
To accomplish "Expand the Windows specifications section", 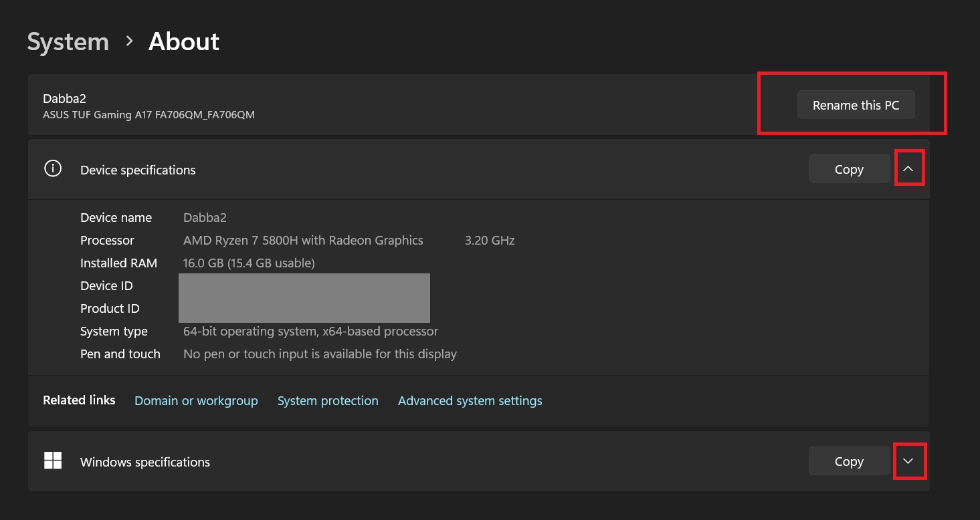I will point(908,461).
